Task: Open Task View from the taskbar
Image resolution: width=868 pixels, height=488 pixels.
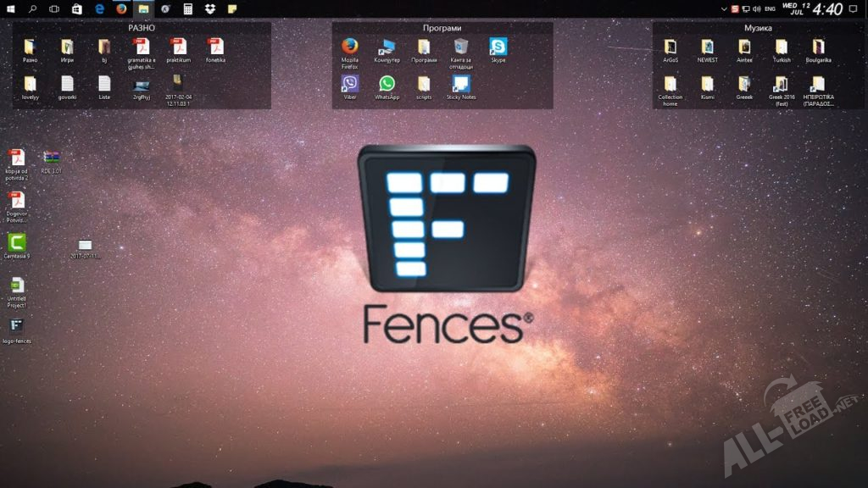Action: point(54,8)
